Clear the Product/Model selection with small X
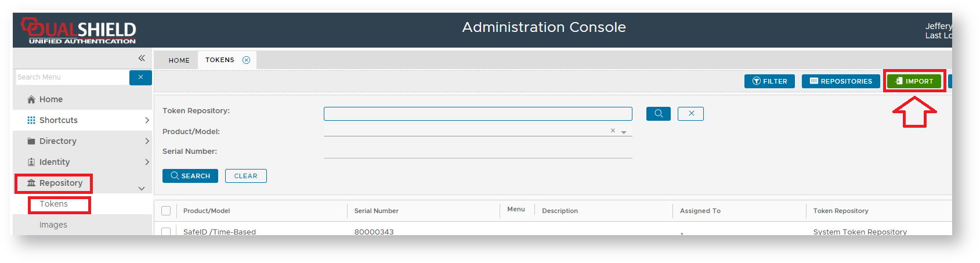980x263 pixels. tap(613, 131)
